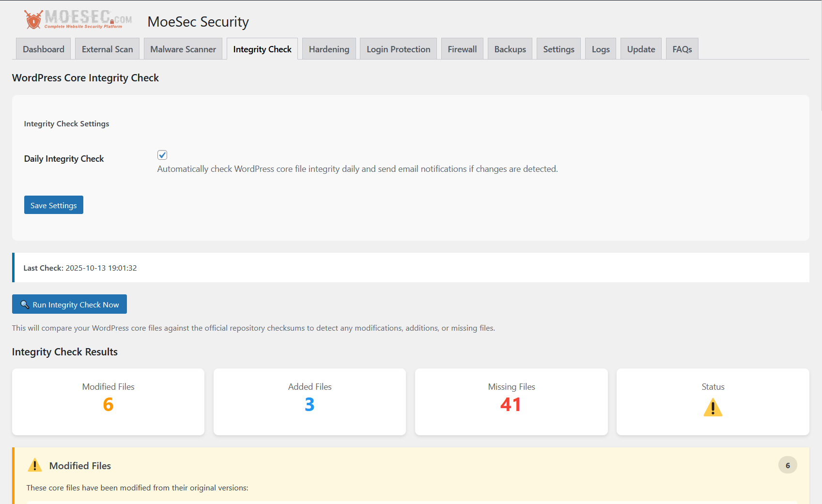The image size is (822, 504).
Task: Open the FAQs tab
Action: pos(682,49)
